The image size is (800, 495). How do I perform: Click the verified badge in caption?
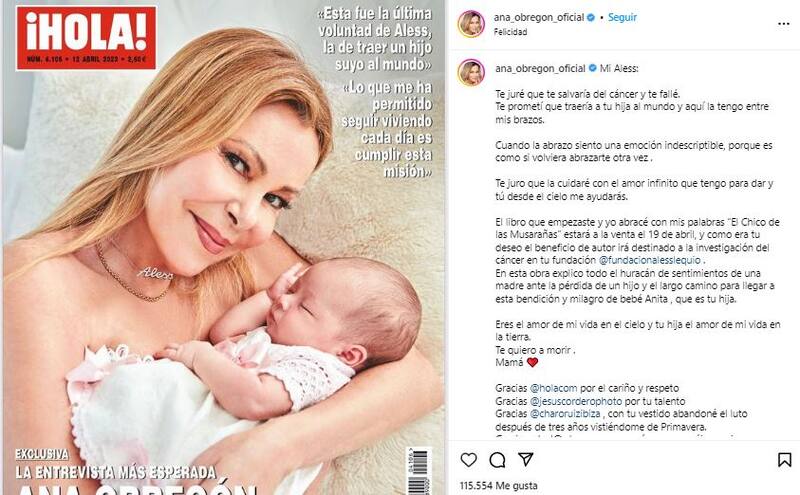[x=592, y=68]
